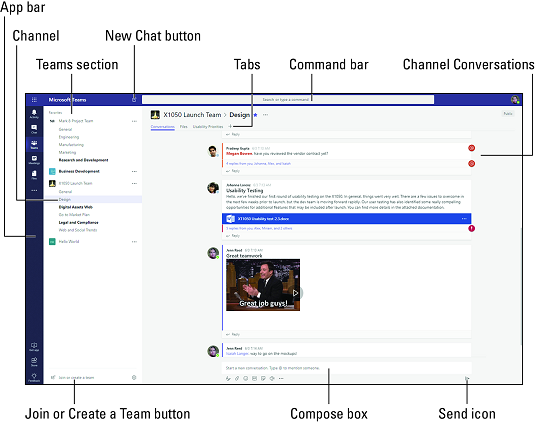Open Files in the app bar
Image resolution: width=535 pixels, height=422 pixels.
[34, 175]
